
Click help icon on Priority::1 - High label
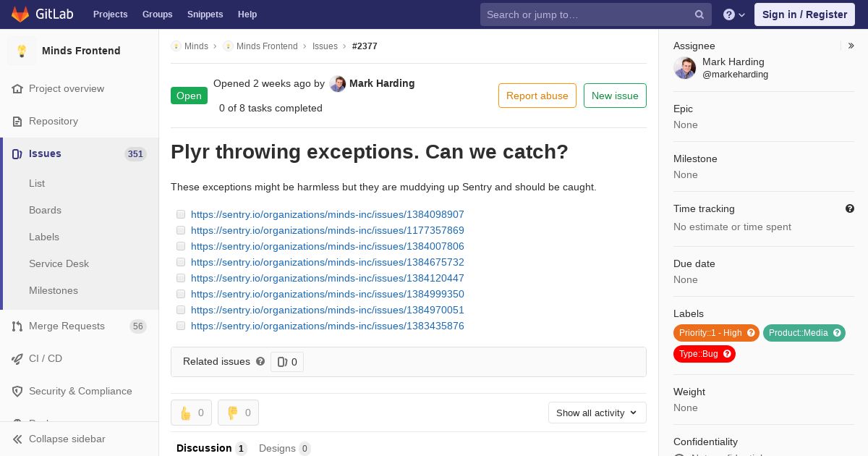click(x=751, y=333)
